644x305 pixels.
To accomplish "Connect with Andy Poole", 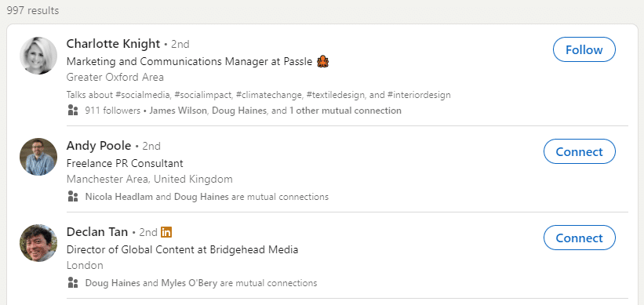I will point(580,151).
